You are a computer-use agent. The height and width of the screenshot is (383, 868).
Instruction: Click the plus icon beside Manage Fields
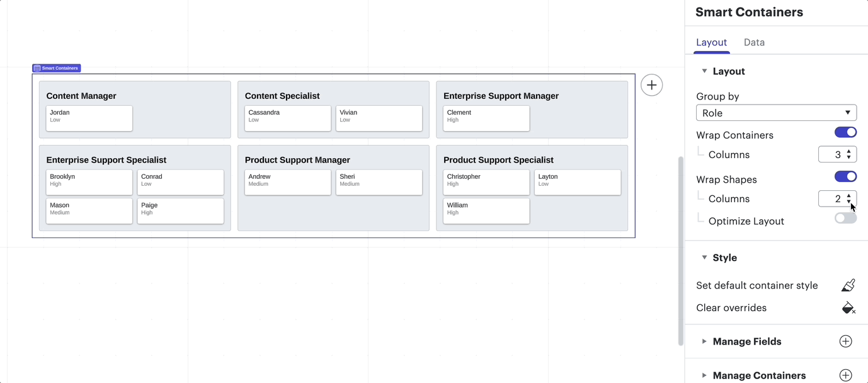click(845, 341)
